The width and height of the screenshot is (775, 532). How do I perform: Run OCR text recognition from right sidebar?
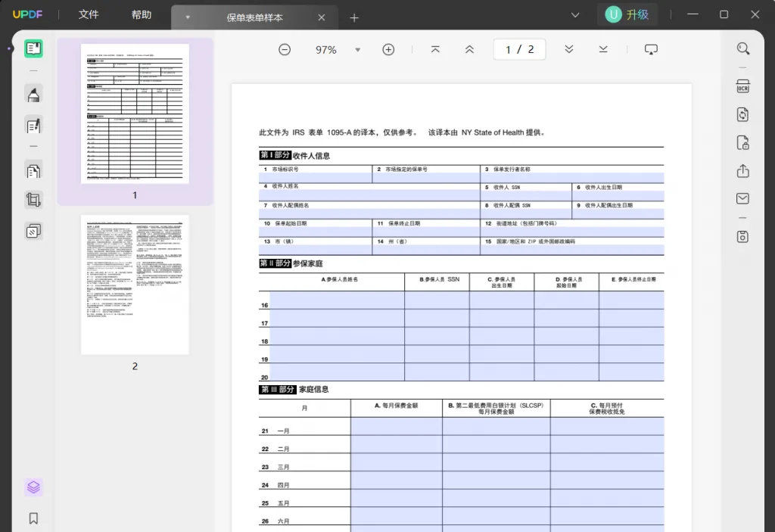tap(742, 86)
